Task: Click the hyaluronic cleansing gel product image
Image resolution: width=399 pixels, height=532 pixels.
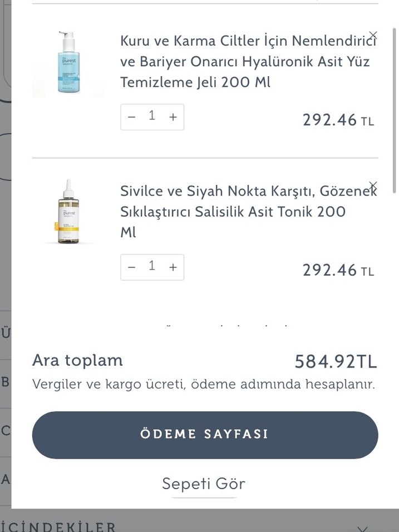Action: (68, 61)
